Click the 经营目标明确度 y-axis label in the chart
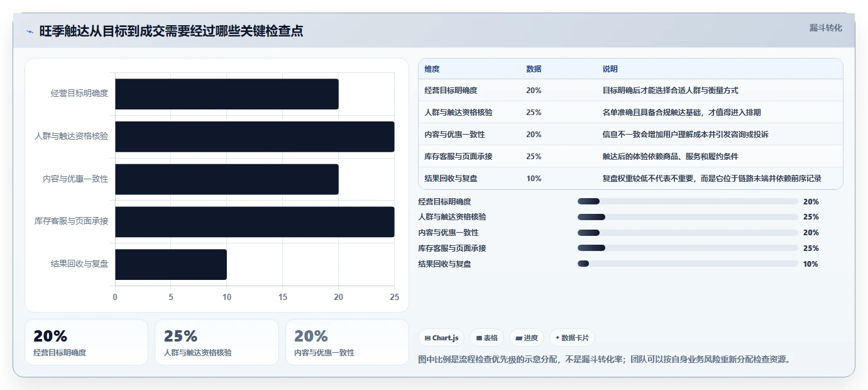 [x=79, y=94]
